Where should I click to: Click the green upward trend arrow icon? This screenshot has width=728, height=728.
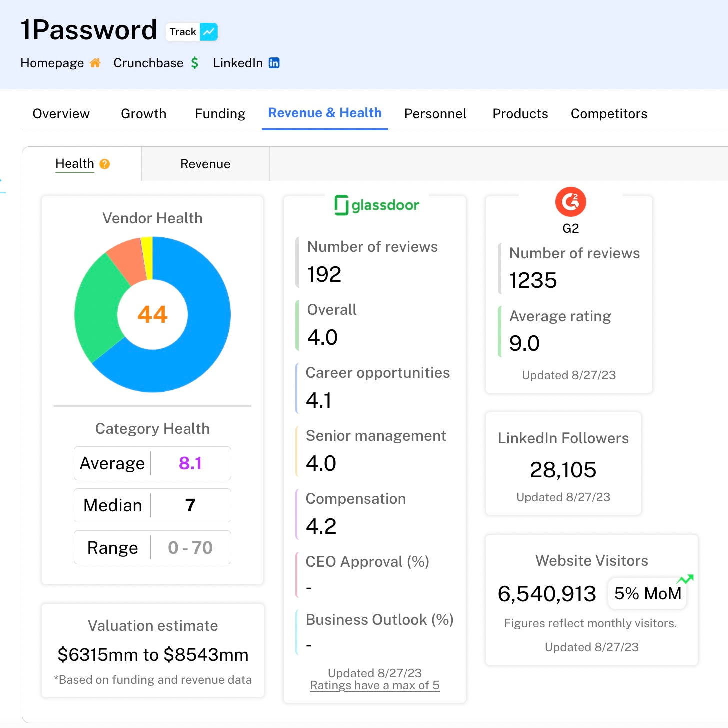coord(685,579)
